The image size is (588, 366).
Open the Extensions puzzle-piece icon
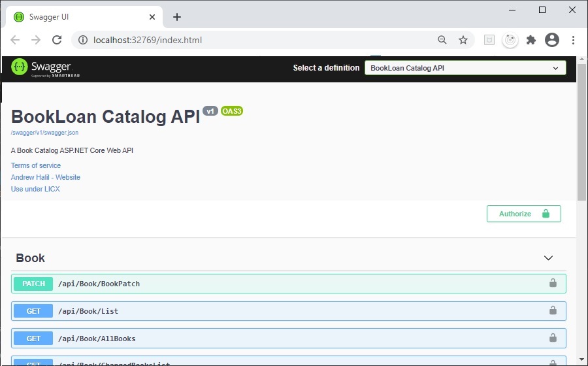531,40
